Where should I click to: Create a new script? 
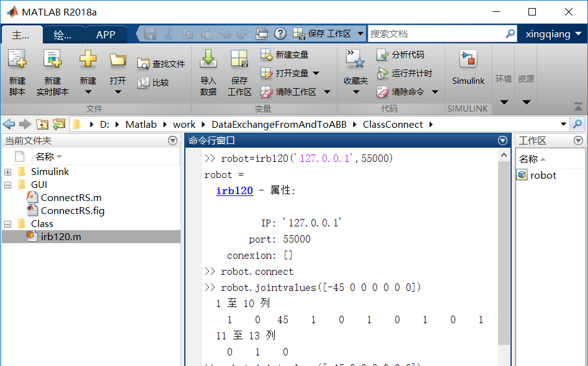pyautogui.click(x=17, y=70)
